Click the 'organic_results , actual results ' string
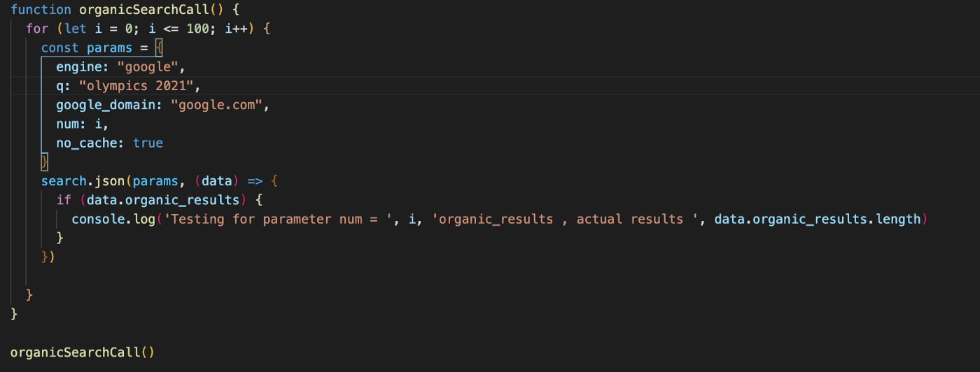Screen dimensions: 980x372 pyautogui.click(x=568, y=219)
